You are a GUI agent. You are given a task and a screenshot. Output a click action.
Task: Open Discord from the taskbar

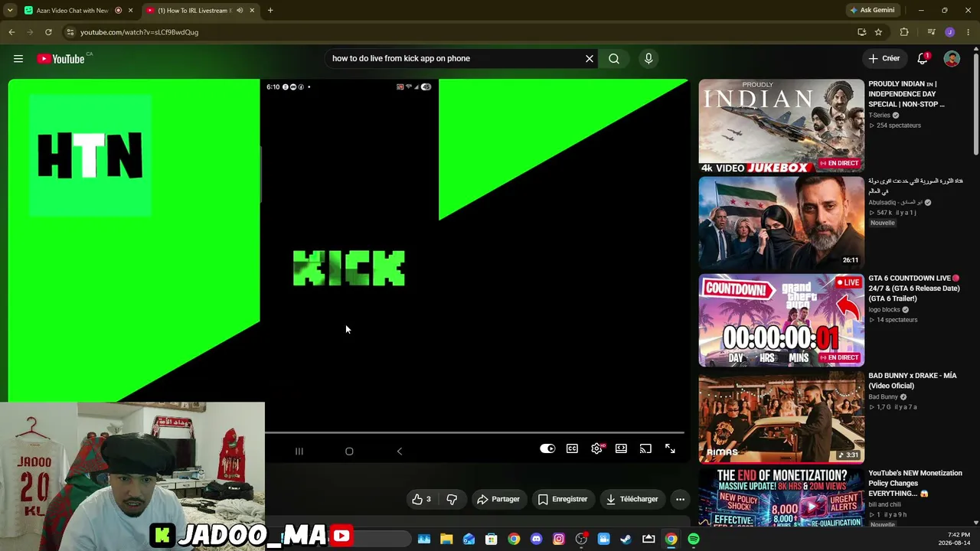pos(536,539)
